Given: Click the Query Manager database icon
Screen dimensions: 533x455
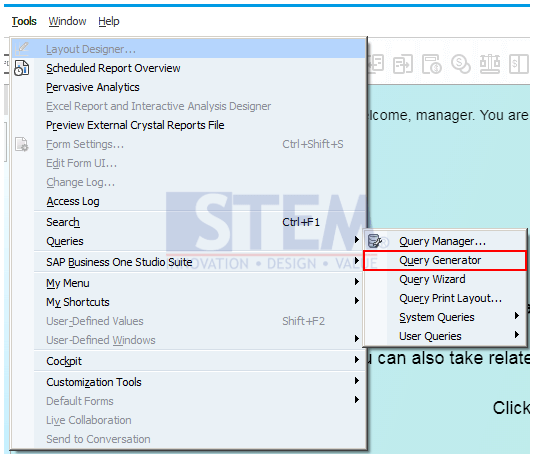Looking at the screenshot, I should pos(375,241).
